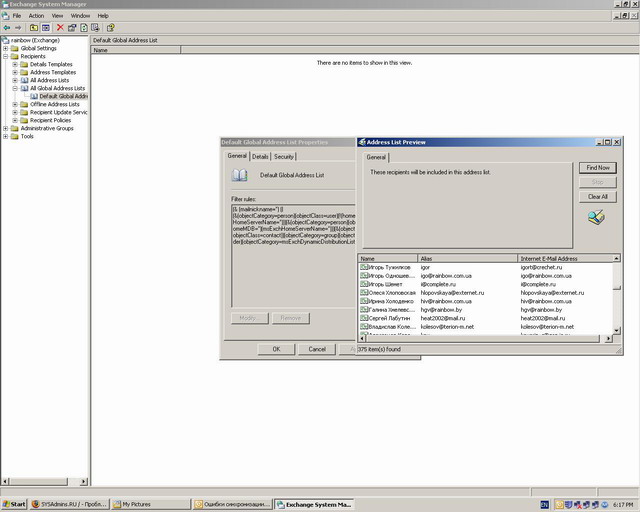Click the Default Global Address List book icon in tree
640x512 pixels.
point(34,96)
